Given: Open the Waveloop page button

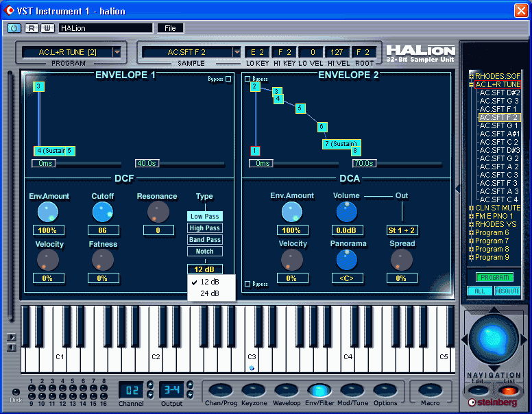Looking at the screenshot, I should (x=287, y=391).
